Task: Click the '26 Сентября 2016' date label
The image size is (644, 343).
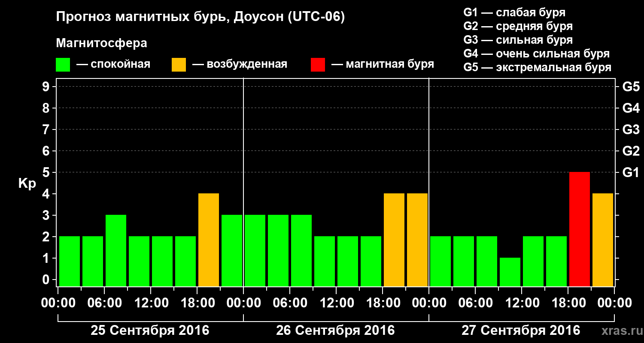Action: click(x=335, y=331)
